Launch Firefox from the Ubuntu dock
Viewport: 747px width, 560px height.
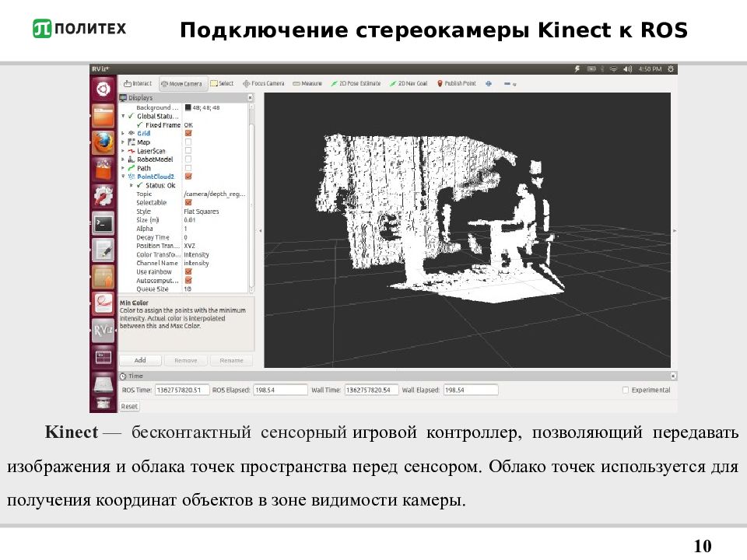point(103,142)
